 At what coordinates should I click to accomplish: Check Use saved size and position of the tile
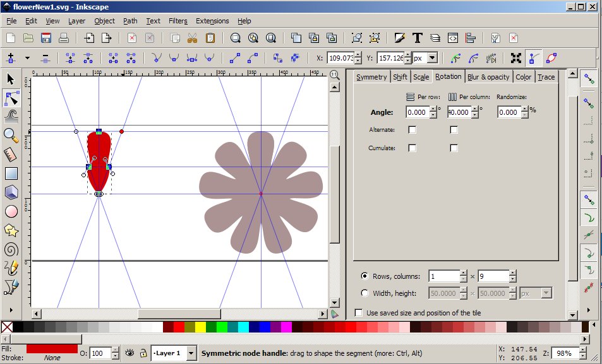click(358, 312)
